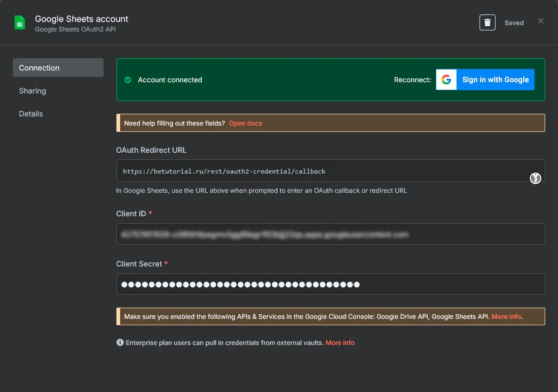Screen dimensions: 558x392
Task: Go to the Details tab
Action: 31,114
